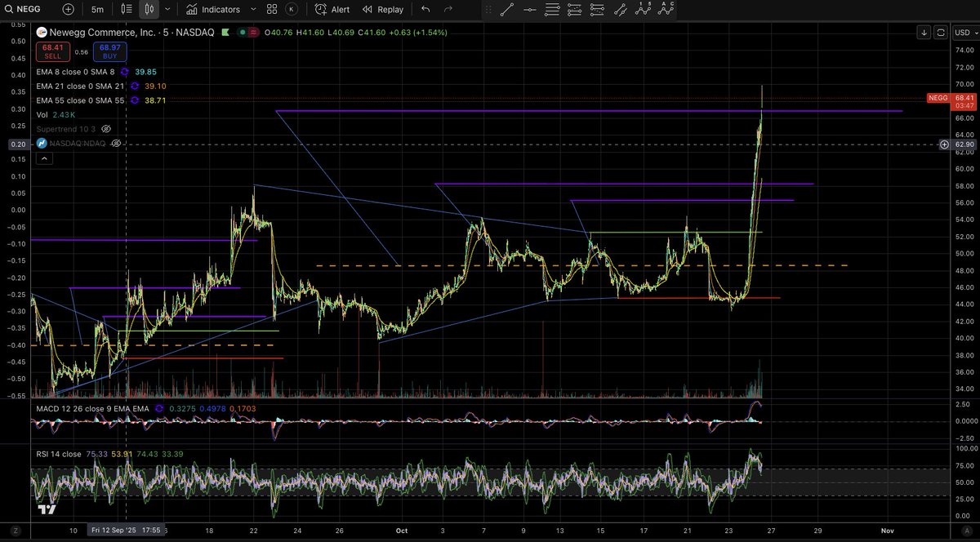Select the upper purple horizontal line near 68
This screenshot has height=542, width=980.
coord(588,110)
